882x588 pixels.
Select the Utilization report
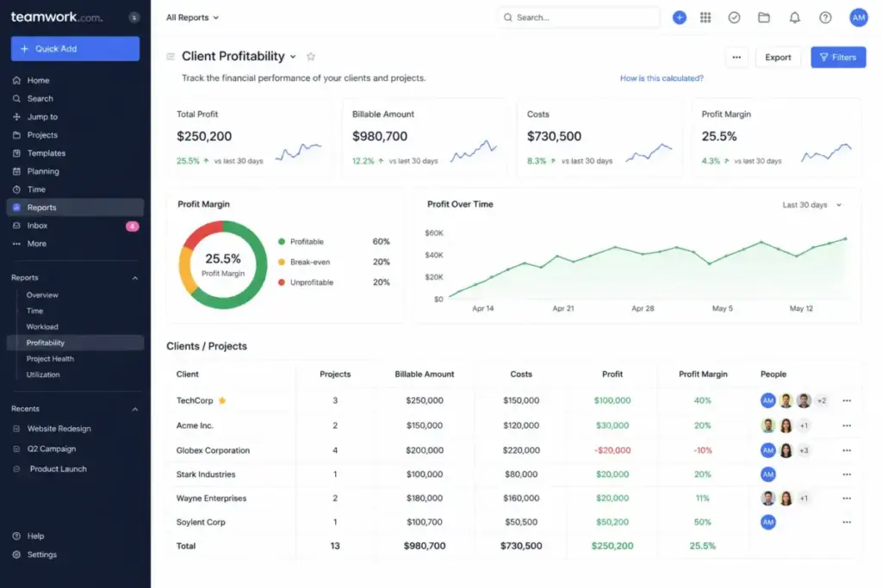point(43,374)
